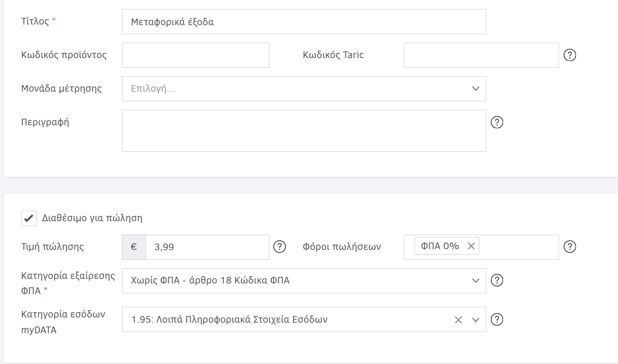The width and height of the screenshot is (618, 364).
Task: Expand the Κατηγορία εξαίρεσης ΦΠΑ dropdown
Action: (x=475, y=281)
